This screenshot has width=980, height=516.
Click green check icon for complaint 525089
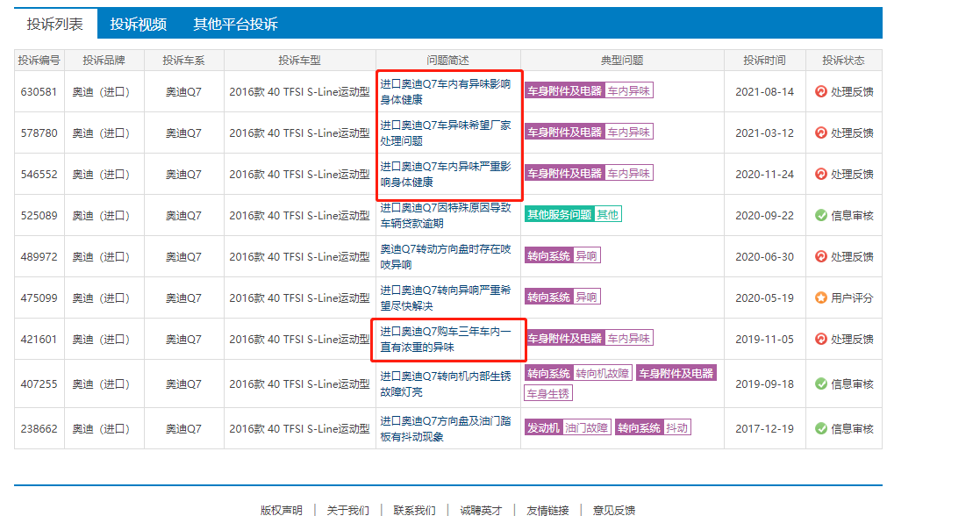click(820, 215)
